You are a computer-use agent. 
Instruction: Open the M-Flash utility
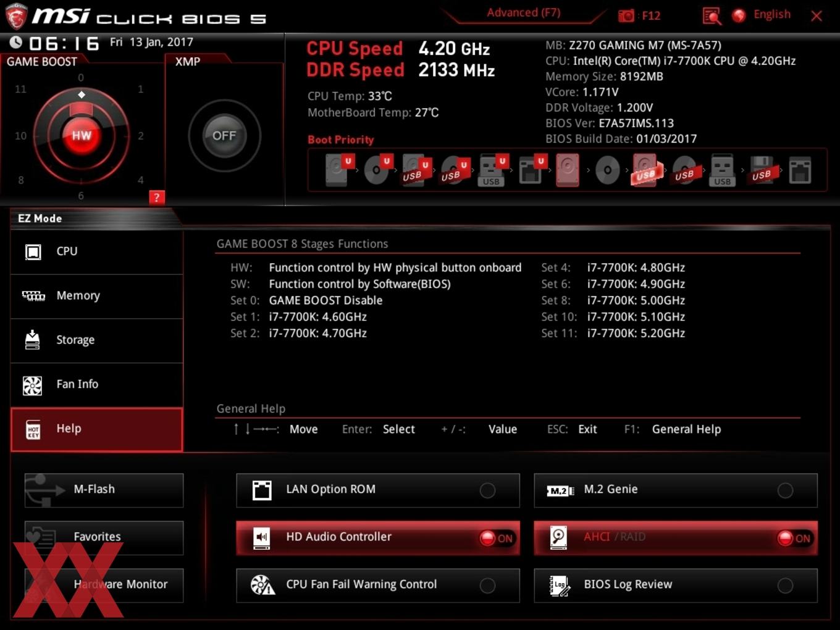[x=104, y=490]
